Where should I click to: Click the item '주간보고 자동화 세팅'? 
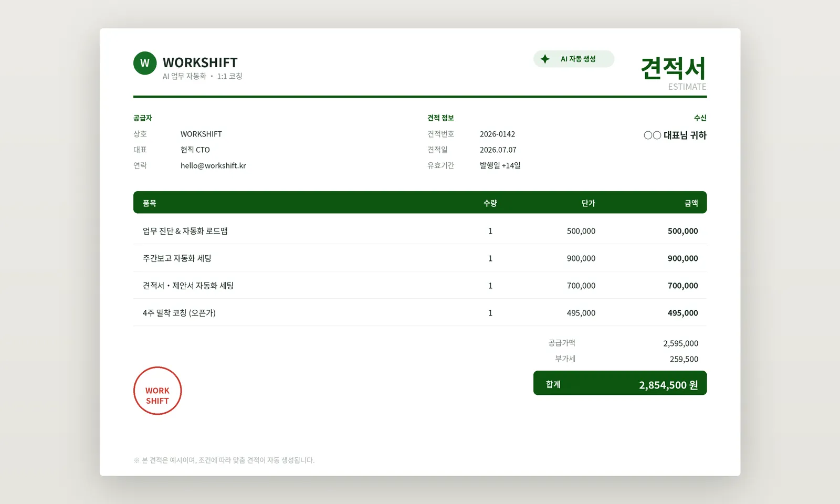coord(177,258)
